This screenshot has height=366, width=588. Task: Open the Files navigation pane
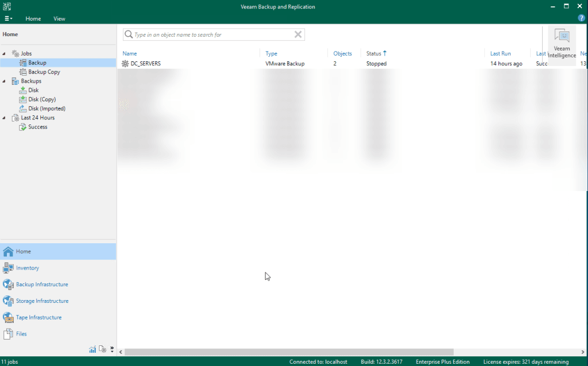pyautogui.click(x=58, y=334)
